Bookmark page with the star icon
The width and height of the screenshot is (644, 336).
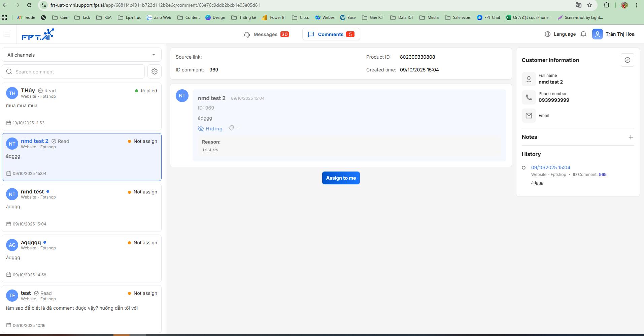(x=589, y=5)
